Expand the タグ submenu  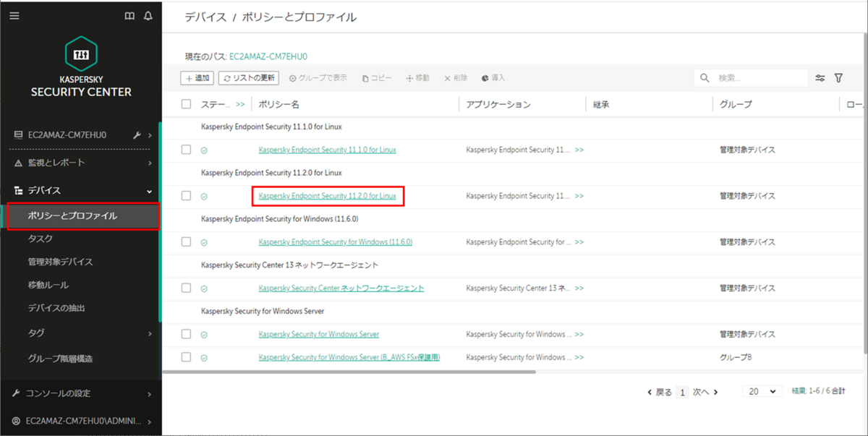tap(150, 333)
